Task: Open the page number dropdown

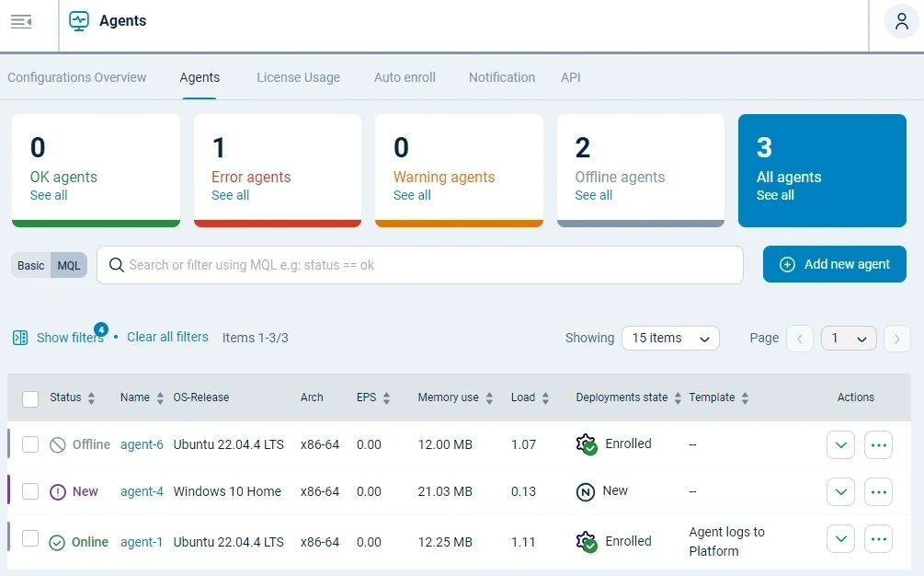Action: 848,338
